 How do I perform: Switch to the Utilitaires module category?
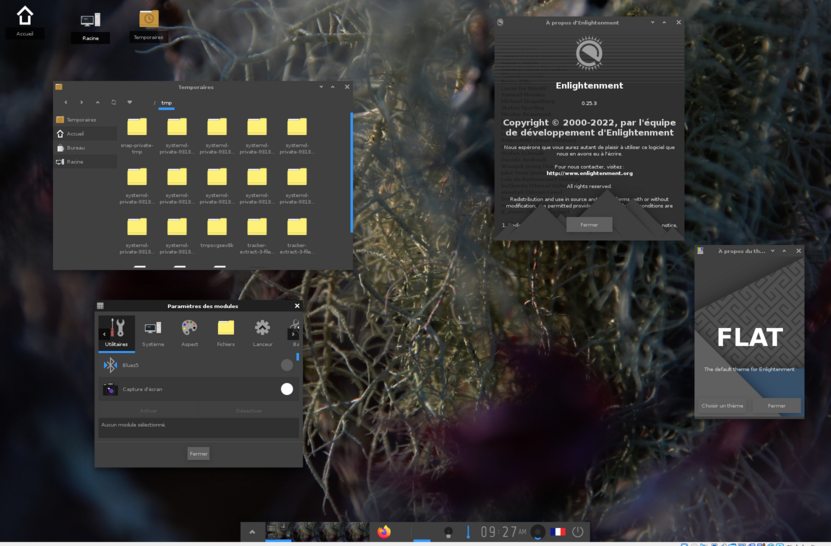click(x=117, y=333)
